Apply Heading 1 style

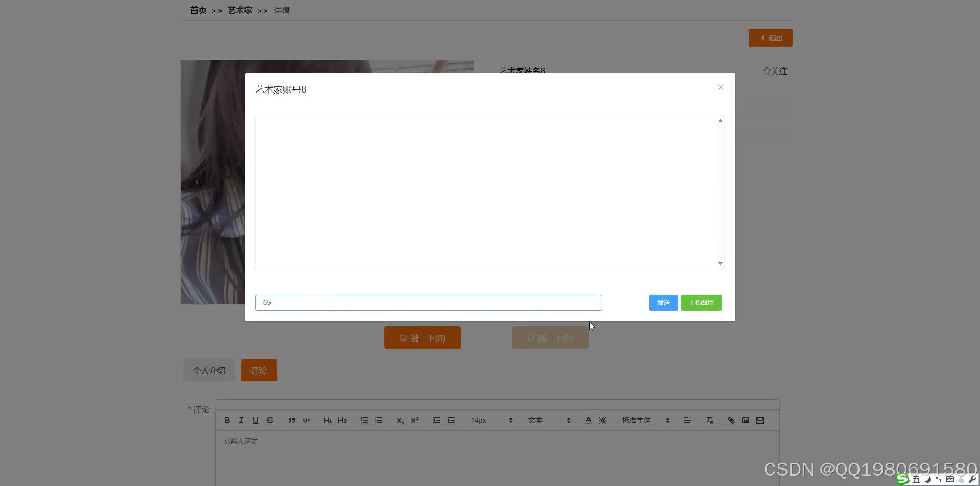coord(328,420)
